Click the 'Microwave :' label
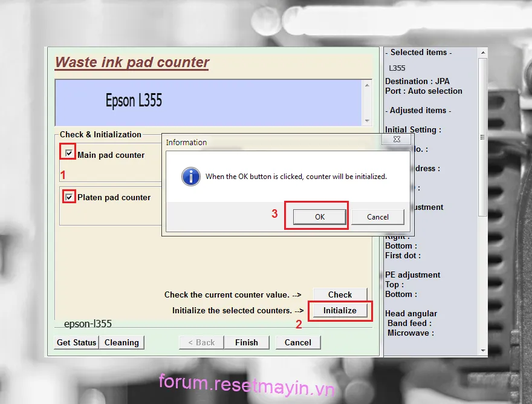 pos(411,333)
